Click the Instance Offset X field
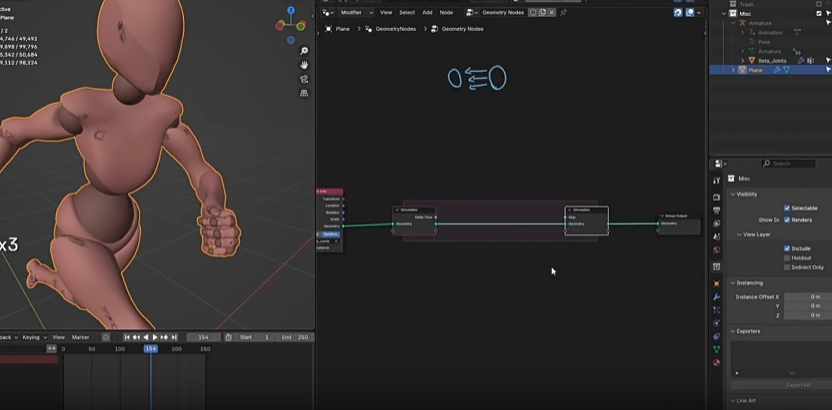 point(806,297)
